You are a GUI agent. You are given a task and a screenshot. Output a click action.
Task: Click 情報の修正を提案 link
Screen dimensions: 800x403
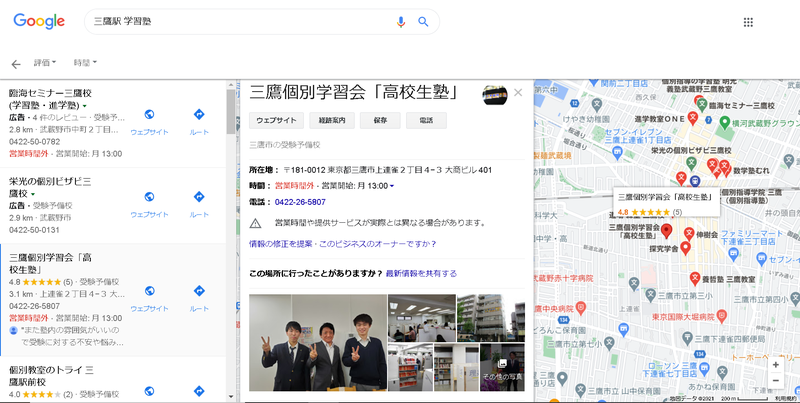[x=281, y=244]
